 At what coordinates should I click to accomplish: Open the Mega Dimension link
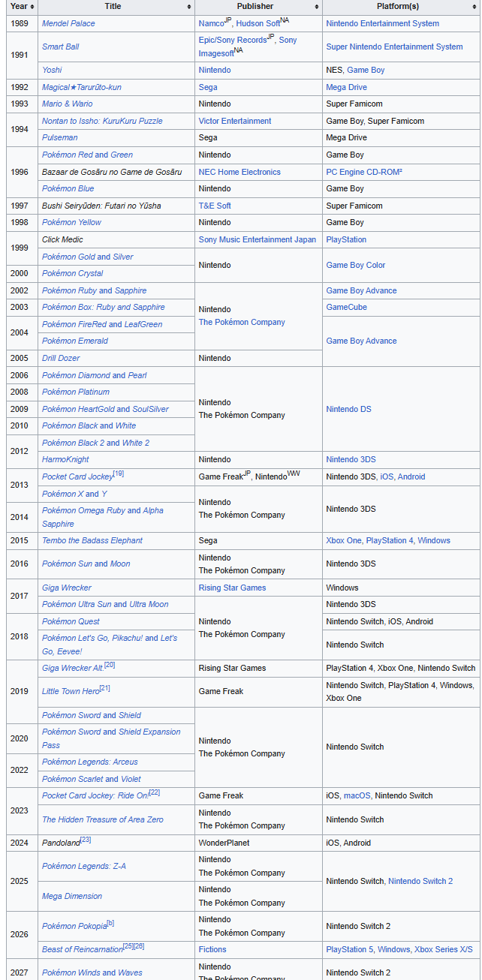click(x=72, y=896)
